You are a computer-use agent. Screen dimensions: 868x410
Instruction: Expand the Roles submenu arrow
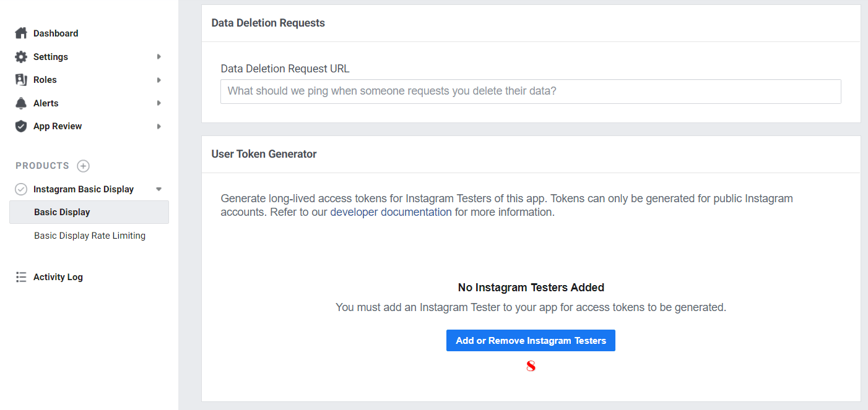coord(159,80)
